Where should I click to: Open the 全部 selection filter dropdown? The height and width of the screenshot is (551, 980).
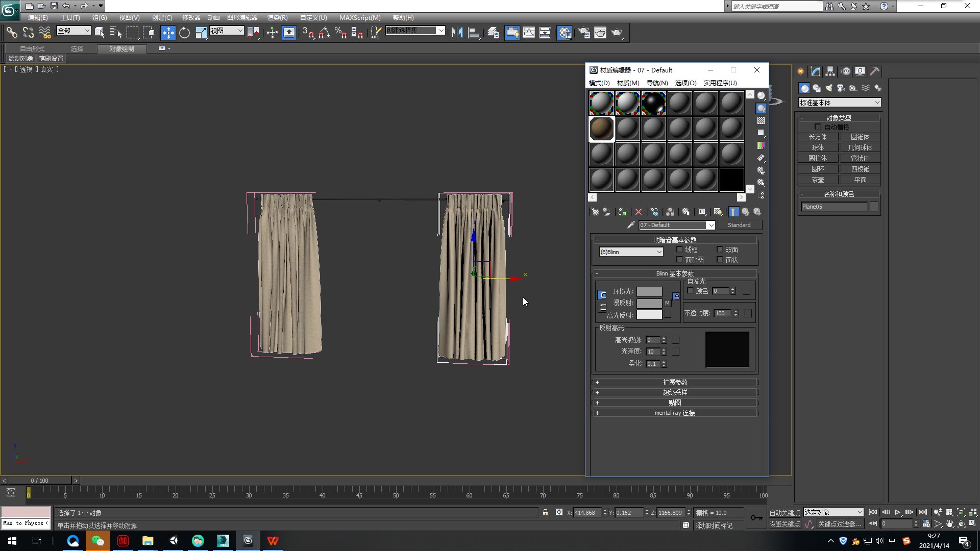(x=73, y=31)
